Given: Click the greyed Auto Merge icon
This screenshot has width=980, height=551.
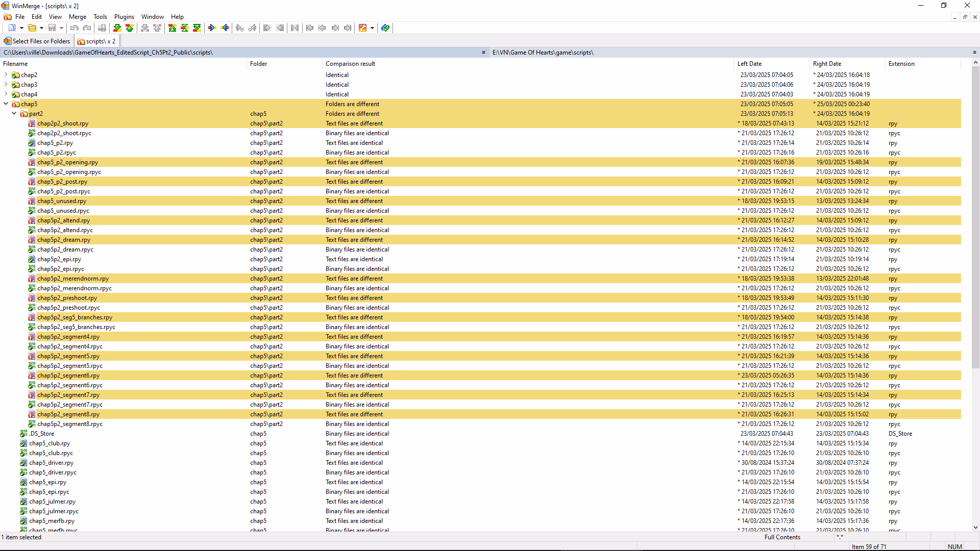Looking at the screenshot, I should coord(295,28).
